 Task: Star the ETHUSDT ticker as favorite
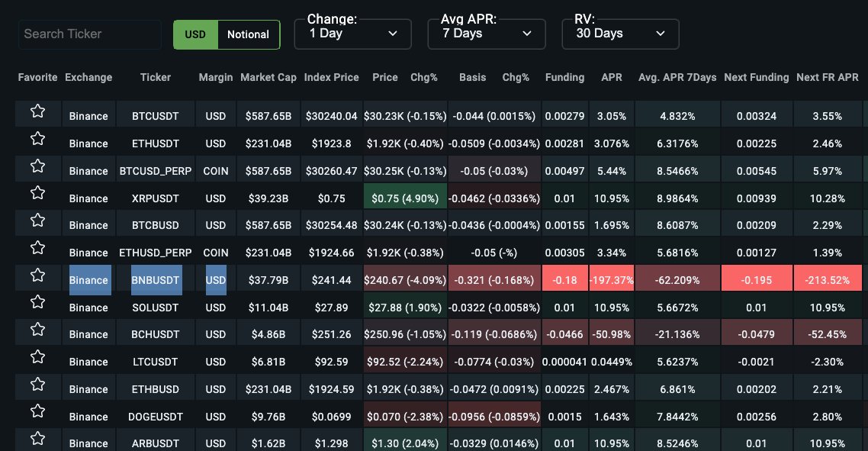[37, 139]
